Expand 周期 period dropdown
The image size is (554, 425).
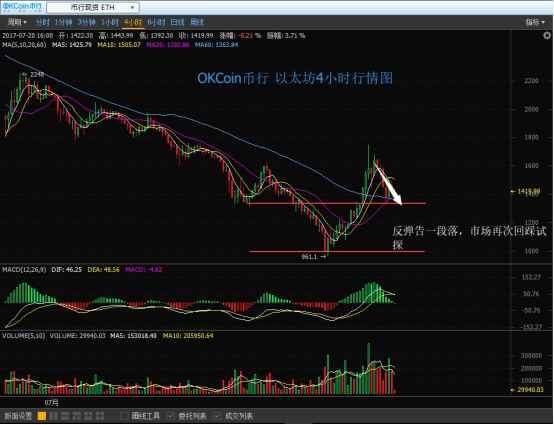pos(17,22)
